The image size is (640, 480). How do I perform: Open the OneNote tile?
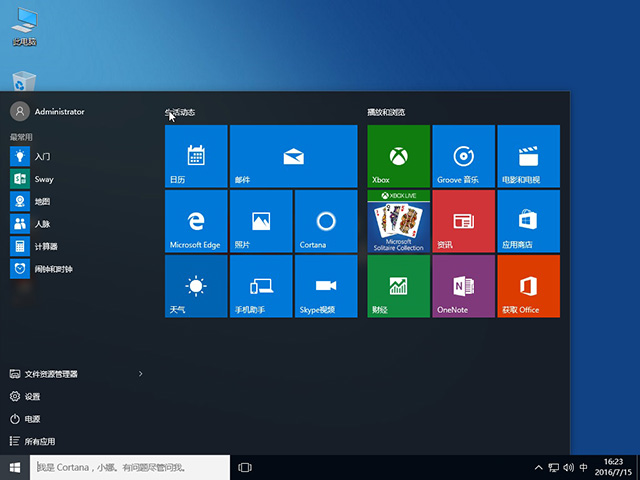point(463,286)
